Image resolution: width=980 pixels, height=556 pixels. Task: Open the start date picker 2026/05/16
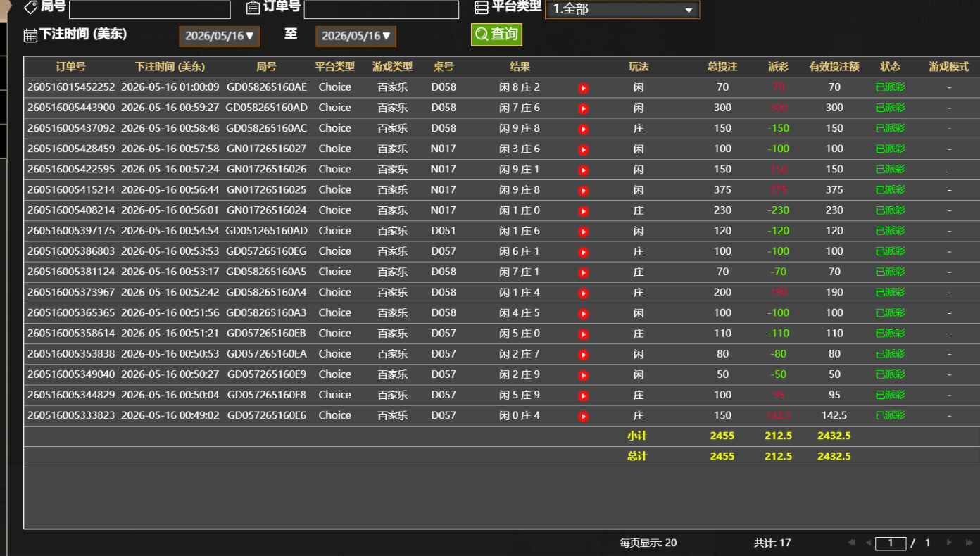point(220,36)
